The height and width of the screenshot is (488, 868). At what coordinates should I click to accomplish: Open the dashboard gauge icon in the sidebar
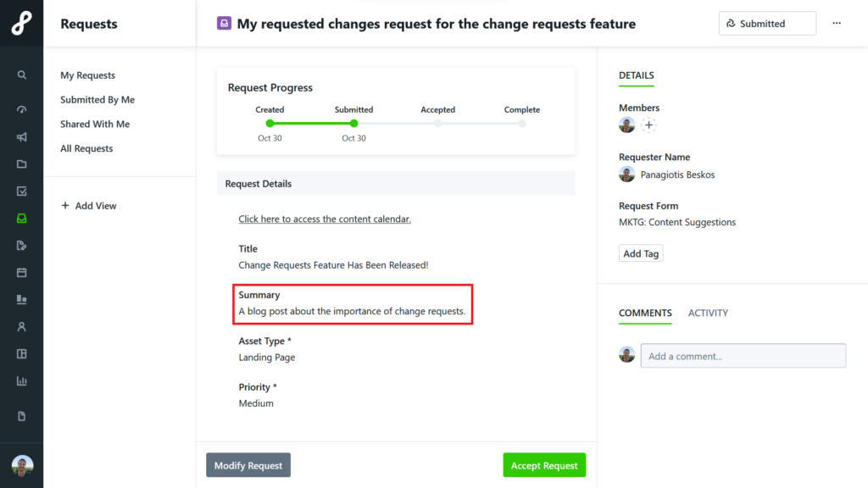[x=21, y=109]
